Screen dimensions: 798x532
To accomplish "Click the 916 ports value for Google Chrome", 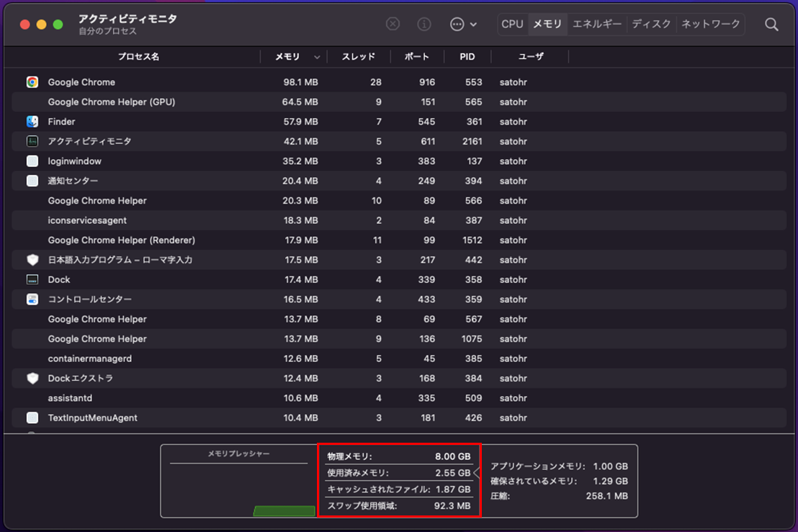I will [427, 82].
